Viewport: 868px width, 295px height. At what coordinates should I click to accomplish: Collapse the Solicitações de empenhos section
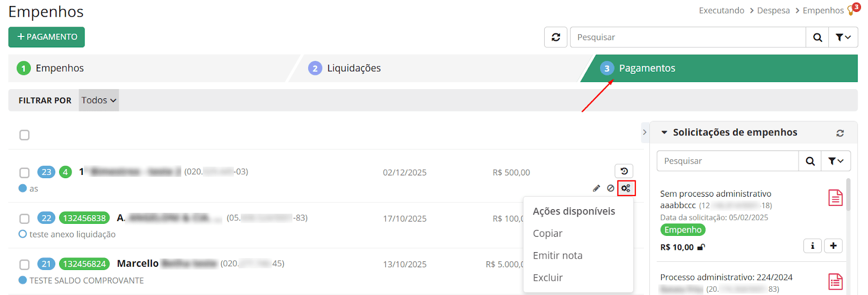[664, 133]
